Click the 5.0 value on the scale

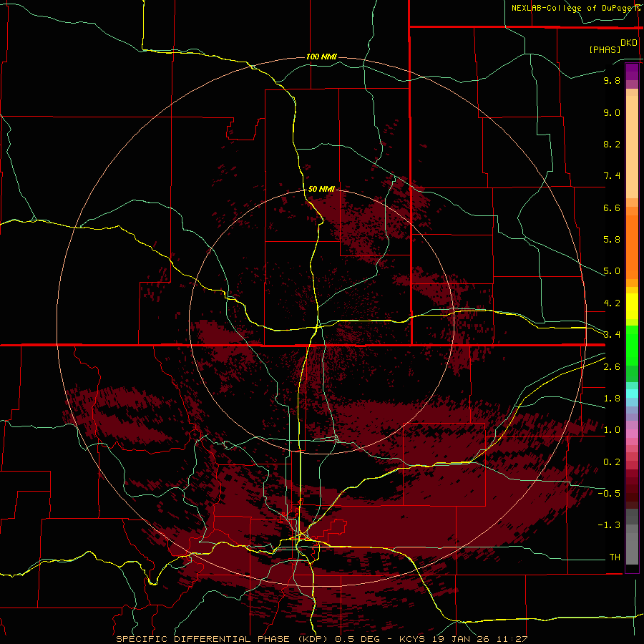612,271
